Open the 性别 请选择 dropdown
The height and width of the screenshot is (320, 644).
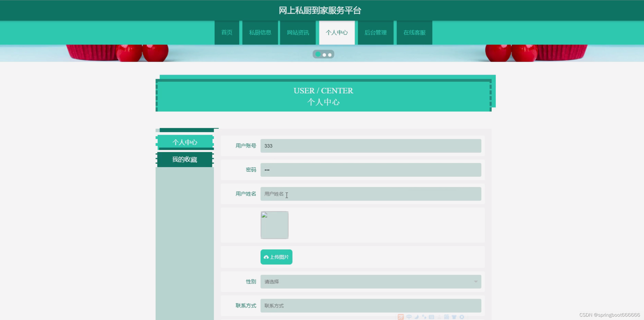coord(370,282)
